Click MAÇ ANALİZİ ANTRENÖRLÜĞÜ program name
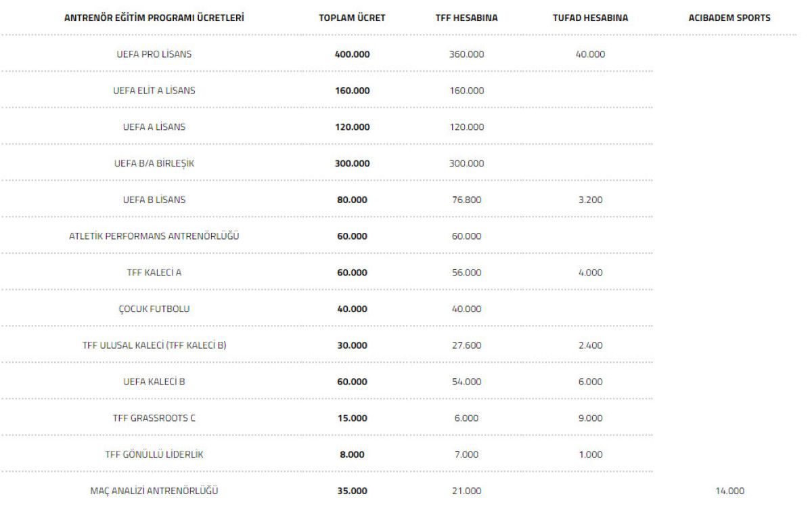Screen dimensions: 812x507 coord(154,491)
